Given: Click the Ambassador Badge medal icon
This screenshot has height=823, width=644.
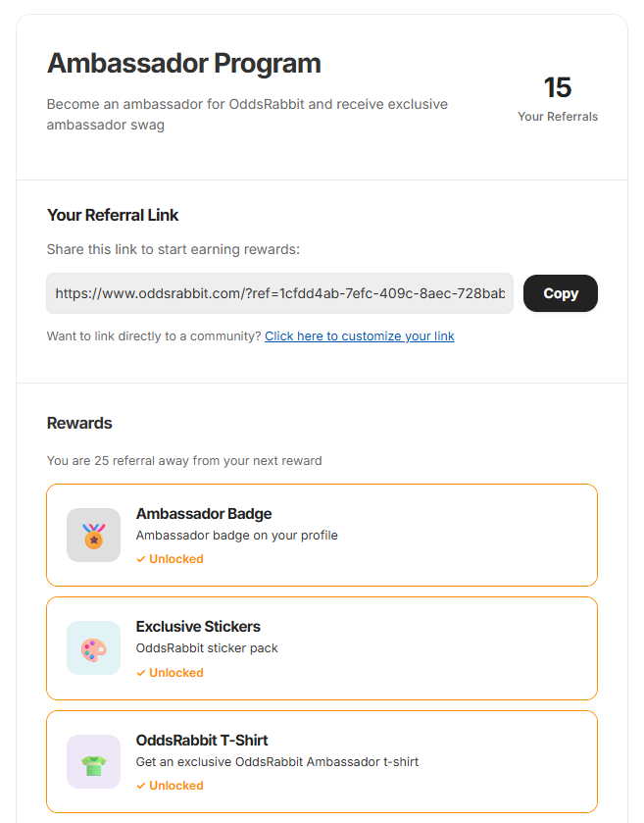Looking at the screenshot, I should 93,535.
